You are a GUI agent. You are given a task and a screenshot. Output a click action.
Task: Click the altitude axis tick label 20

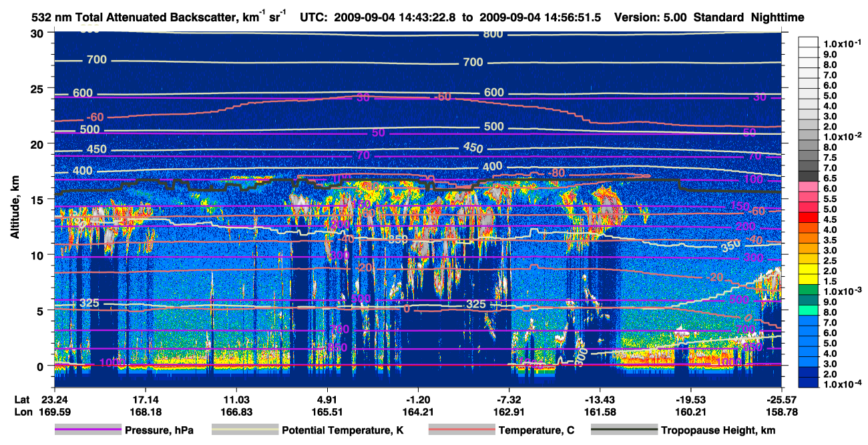click(x=39, y=144)
